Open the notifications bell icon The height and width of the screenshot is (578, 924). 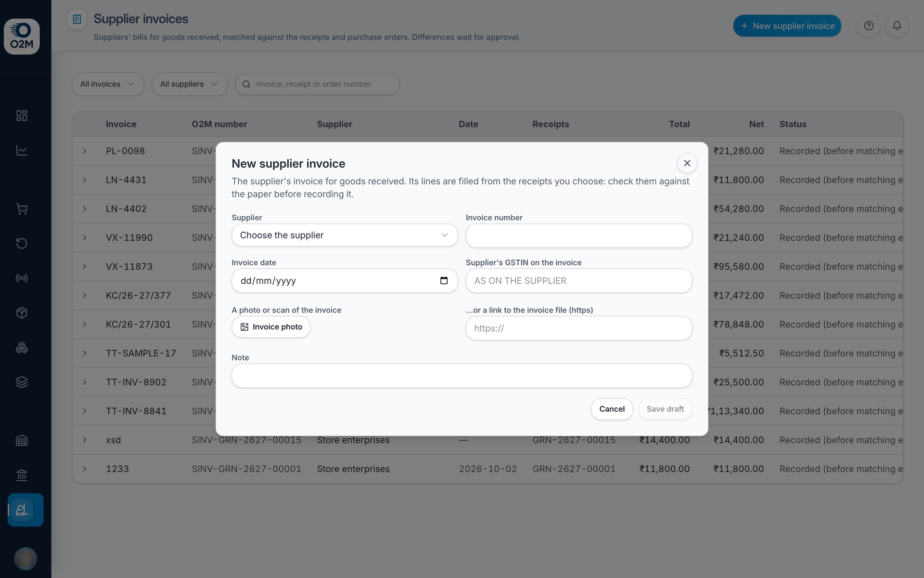coord(897,26)
